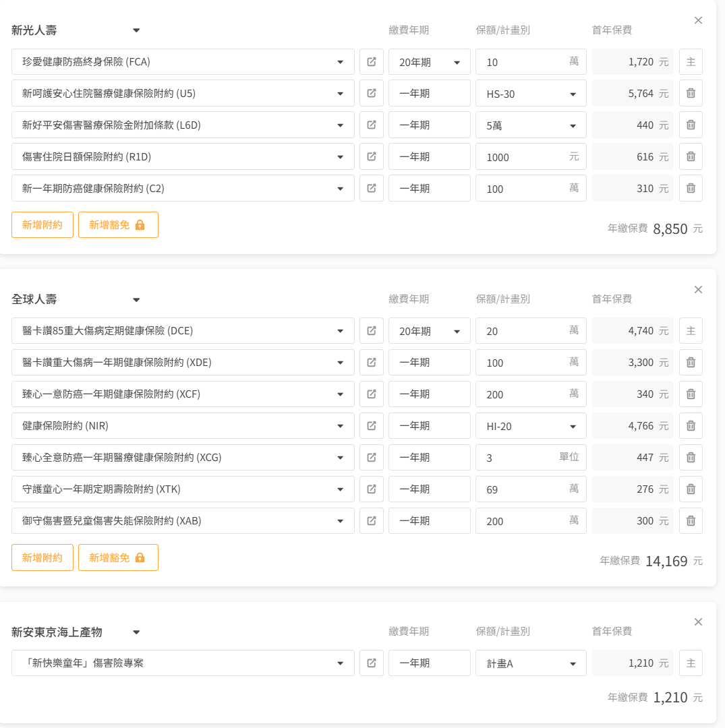The image size is (725, 728).
Task: Open the HI-20 plan dropdown
Action: 531,426
